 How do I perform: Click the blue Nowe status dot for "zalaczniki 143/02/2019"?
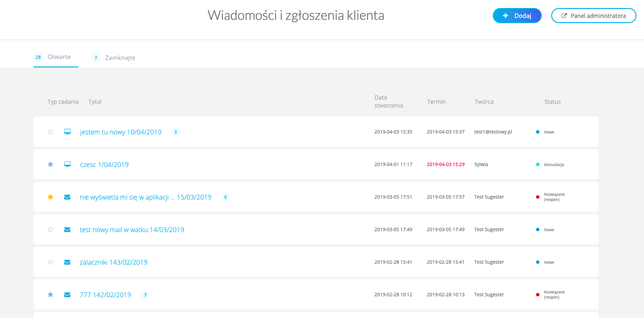click(x=538, y=262)
